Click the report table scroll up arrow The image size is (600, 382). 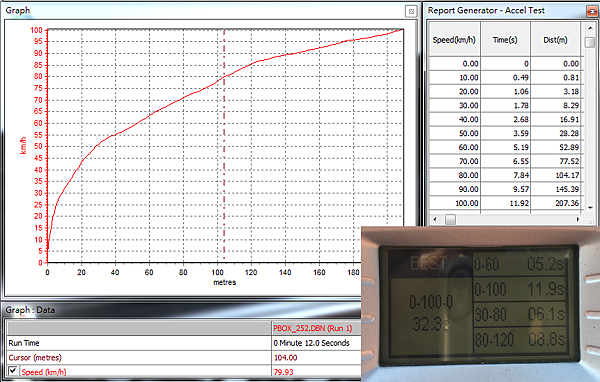click(590, 28)
